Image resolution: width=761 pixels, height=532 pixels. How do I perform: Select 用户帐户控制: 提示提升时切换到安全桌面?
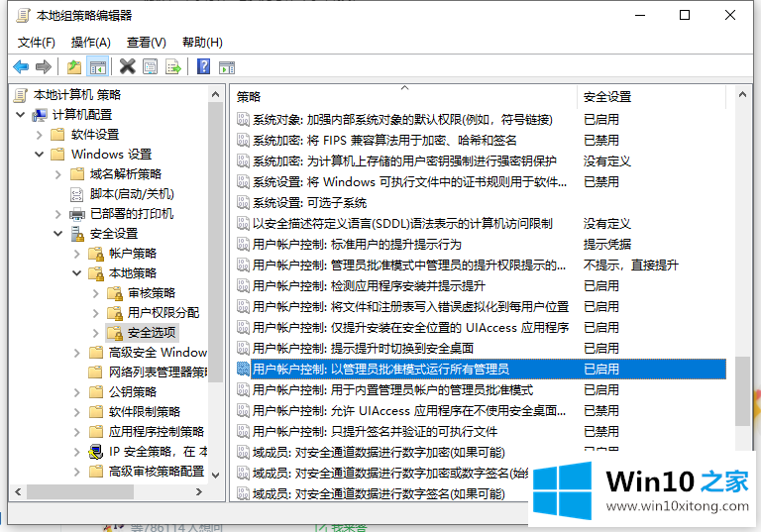click(363, 348)
